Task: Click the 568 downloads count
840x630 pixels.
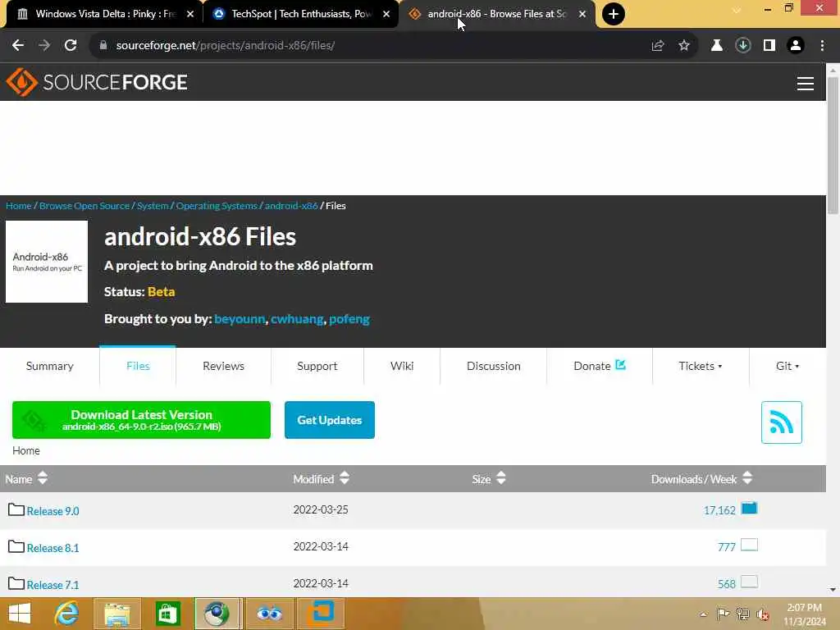Action: pos(727,584)
